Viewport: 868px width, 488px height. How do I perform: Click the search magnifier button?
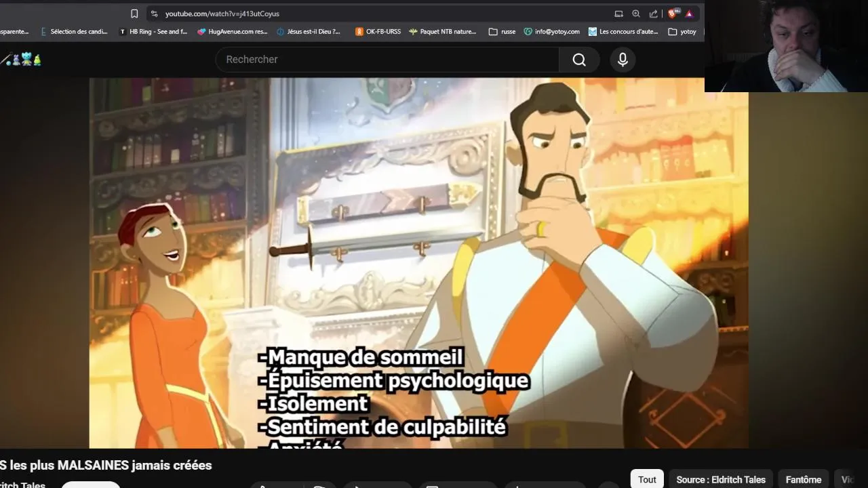tap(579, 60)
